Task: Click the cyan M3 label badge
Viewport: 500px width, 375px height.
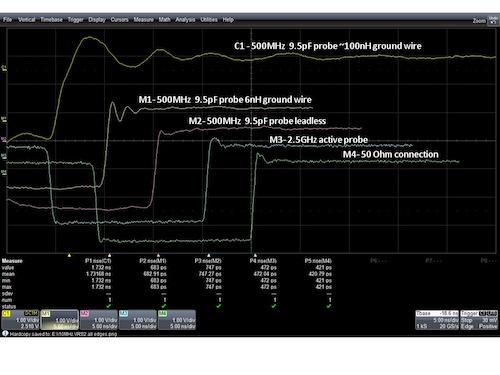Action: tap(124, 314)
